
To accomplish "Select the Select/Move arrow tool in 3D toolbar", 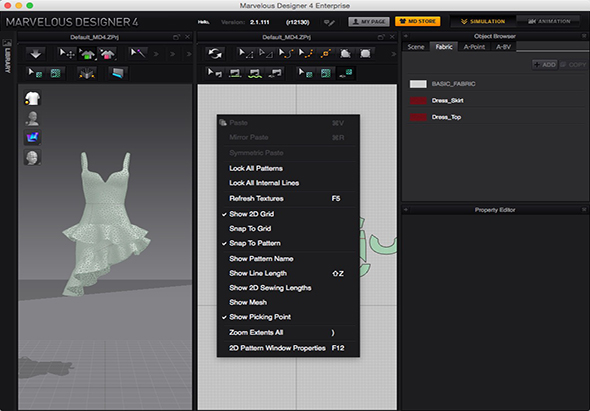I will 67,54.
